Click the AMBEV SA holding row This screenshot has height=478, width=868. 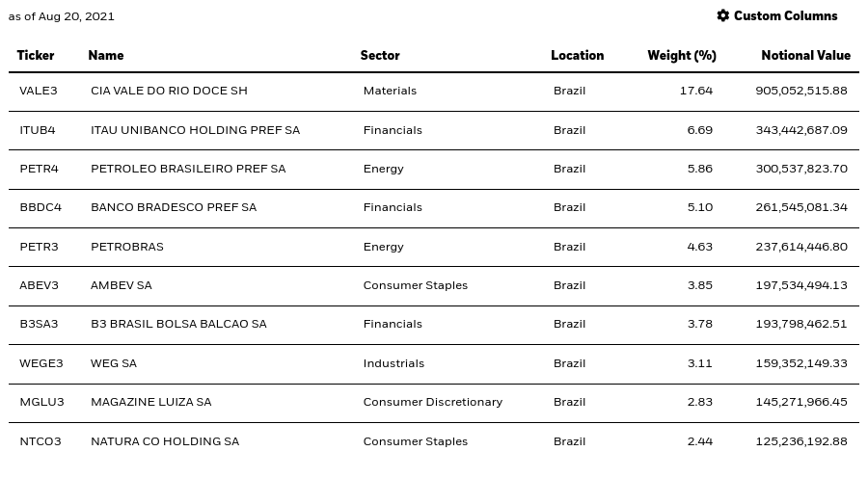click(433, 286)
